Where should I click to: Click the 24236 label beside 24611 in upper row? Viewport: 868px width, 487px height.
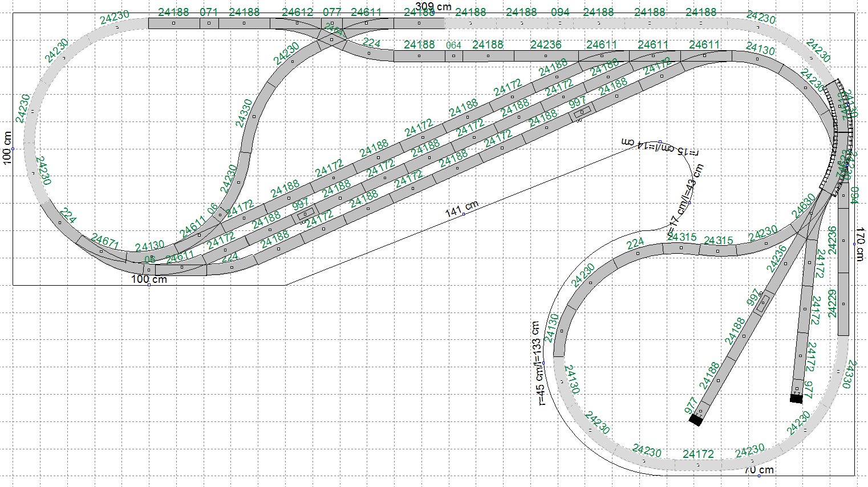coord(546,44)
